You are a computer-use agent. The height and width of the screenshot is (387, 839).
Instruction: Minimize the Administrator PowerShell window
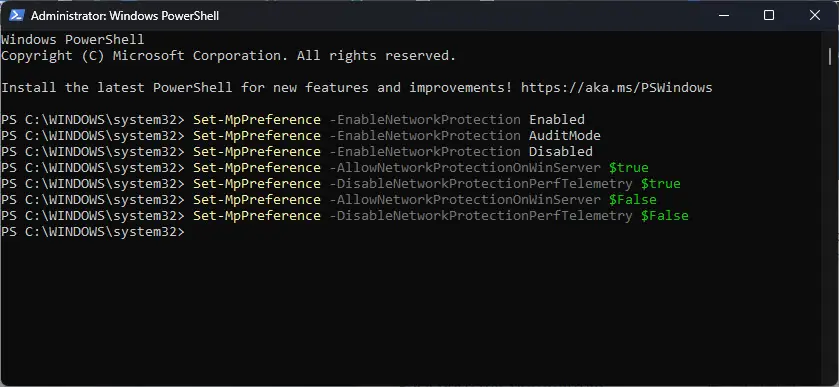[x=723, y=16]
